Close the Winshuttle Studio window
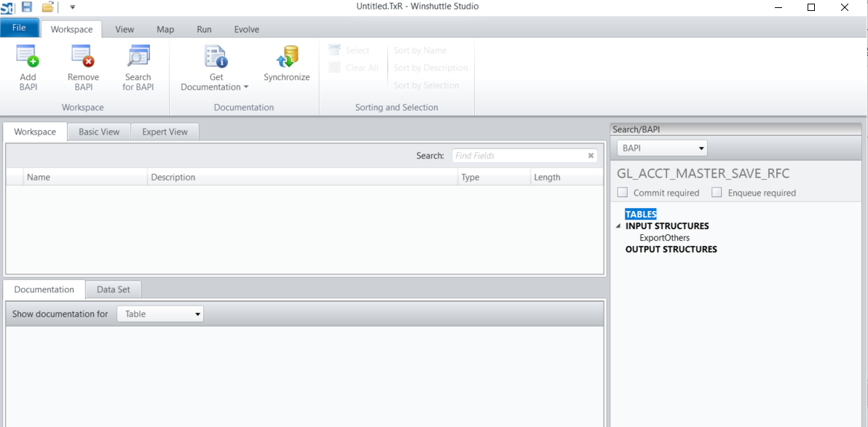This screenshot has width=868, height=427. tap(845, 7)
